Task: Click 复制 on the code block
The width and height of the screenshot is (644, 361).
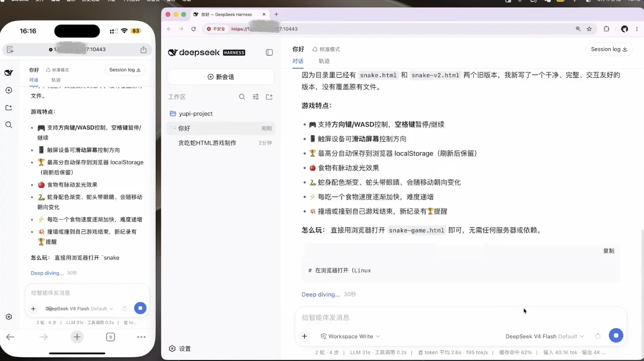Action: click(609, 251)
